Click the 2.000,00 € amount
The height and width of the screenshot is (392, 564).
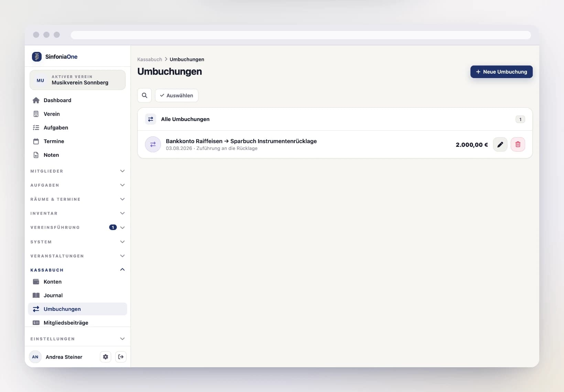pyautogui.click(x=471, y=145)
